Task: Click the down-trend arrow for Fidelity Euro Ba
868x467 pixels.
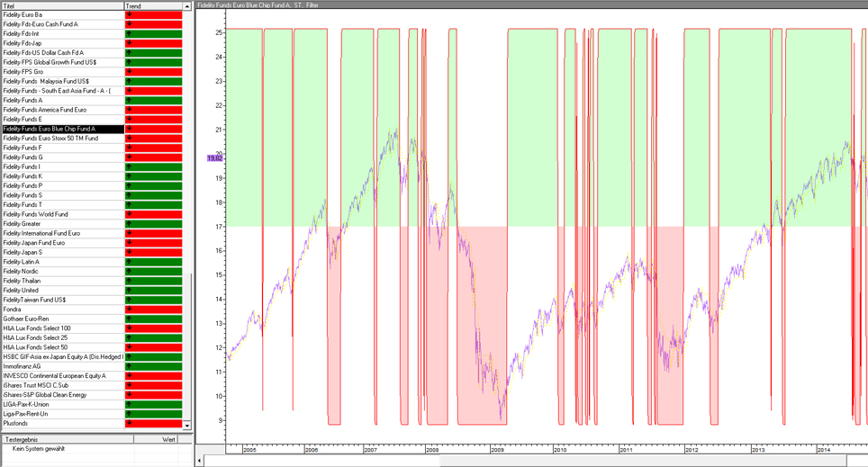Action: 130,14
